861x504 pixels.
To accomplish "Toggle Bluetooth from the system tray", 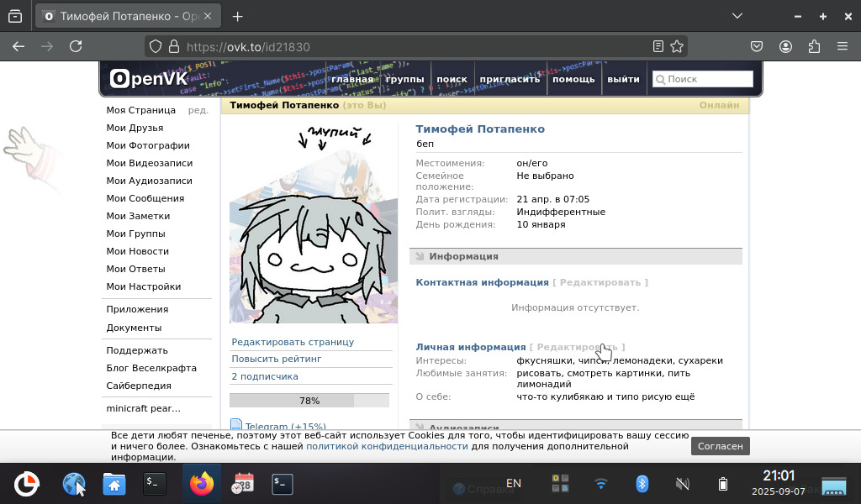I will tap(642, 484).
